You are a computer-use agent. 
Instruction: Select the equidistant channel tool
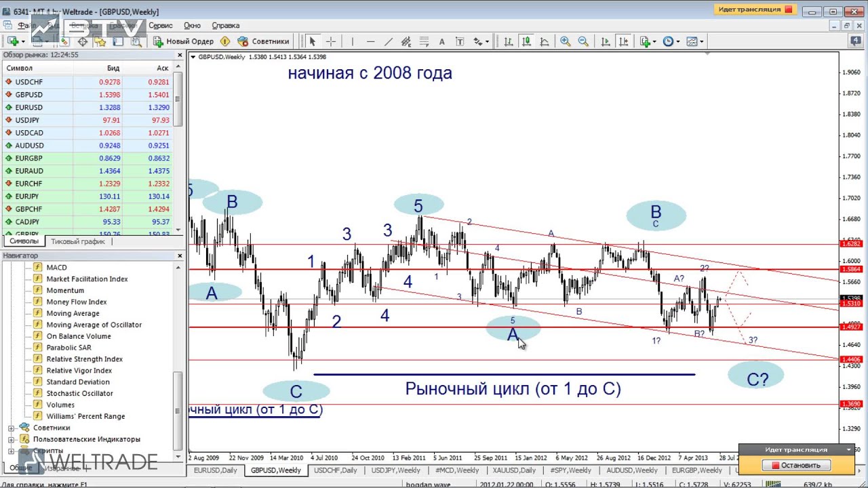click(x=406, y=41)
